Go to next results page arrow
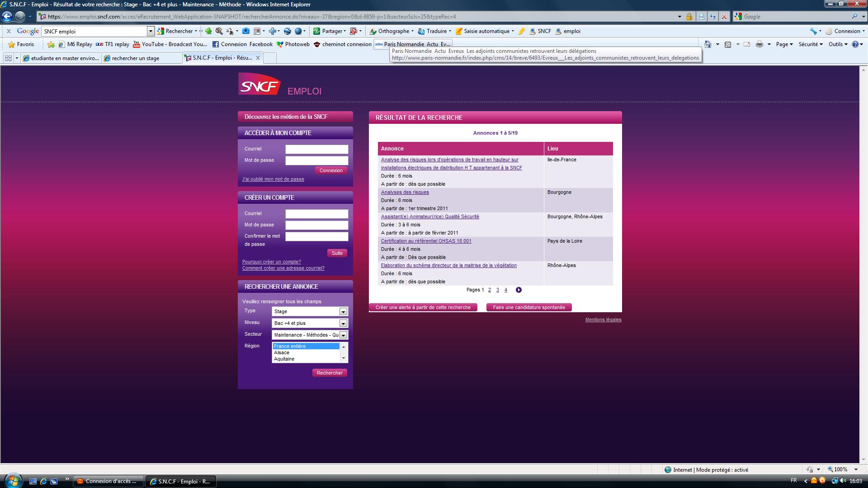The width and height of the screenshot is (868, 488). coord(519,290)
